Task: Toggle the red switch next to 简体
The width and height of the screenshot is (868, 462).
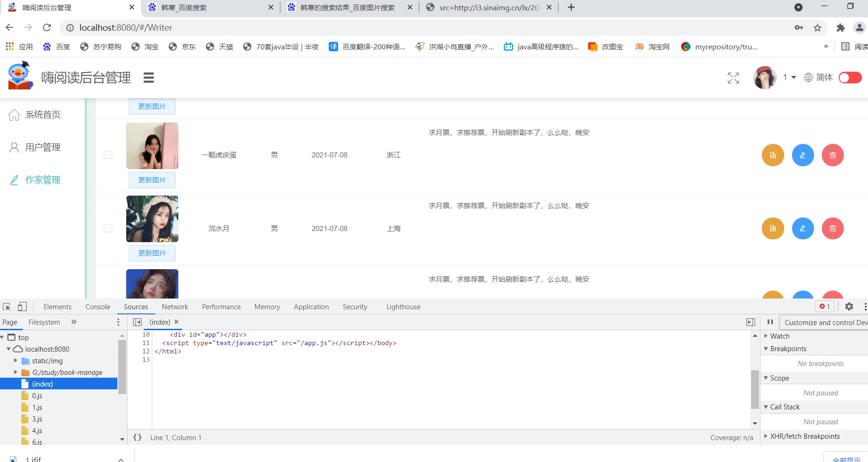Action: point(850,77)
